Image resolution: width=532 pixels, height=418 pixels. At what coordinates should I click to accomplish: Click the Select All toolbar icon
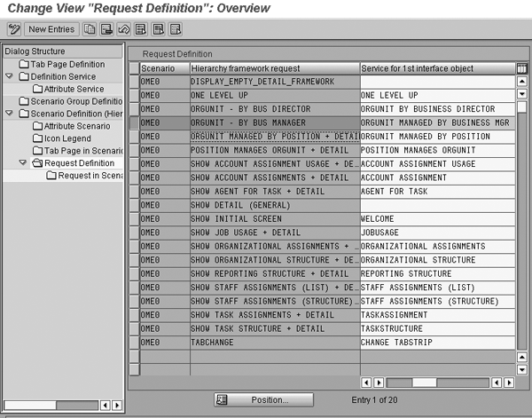pos(141,29)
